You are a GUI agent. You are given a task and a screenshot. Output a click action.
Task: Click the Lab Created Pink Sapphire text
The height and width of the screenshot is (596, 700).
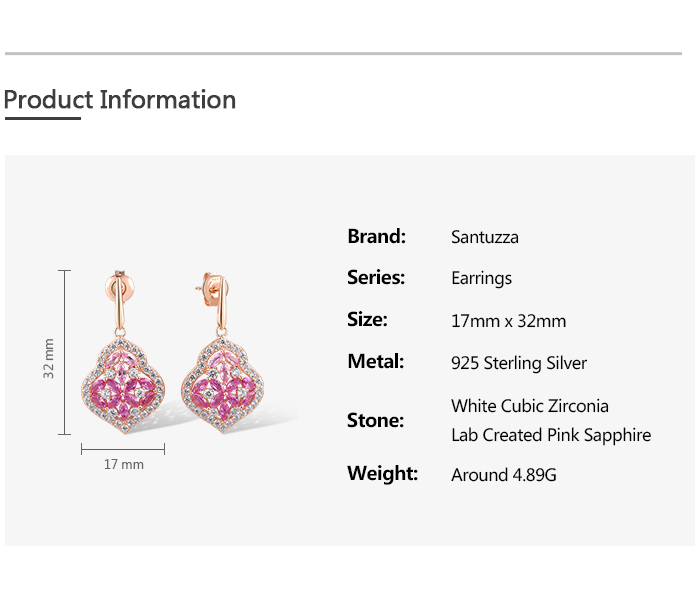[551, 435]
